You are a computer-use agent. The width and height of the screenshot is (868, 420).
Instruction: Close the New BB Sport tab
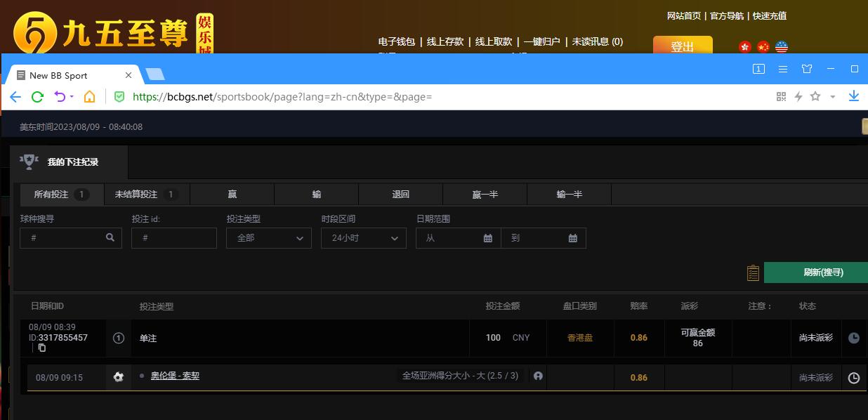129,75
